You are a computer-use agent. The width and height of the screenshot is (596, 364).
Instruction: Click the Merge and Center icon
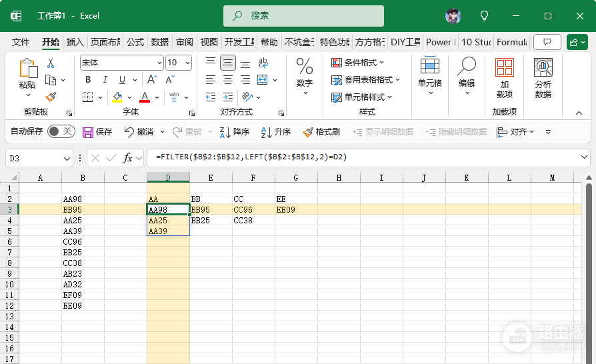pos(263,80)
